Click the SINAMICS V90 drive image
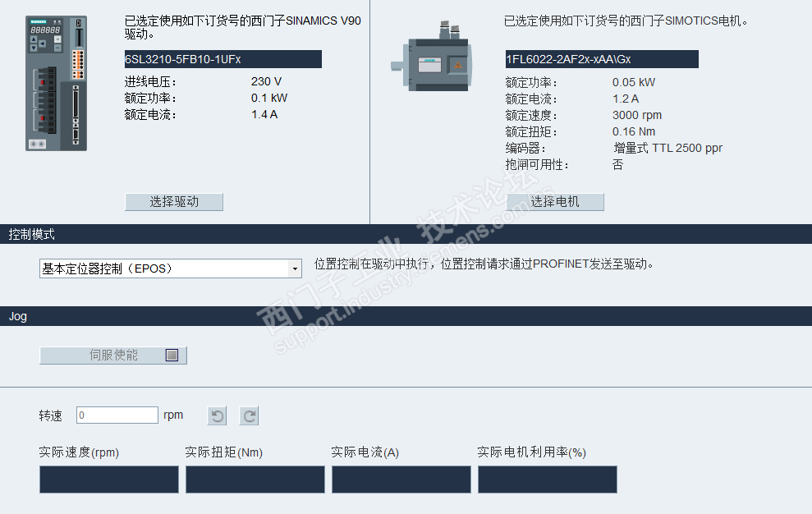This screenshot has width=812, height=514. tap(57, 84)
